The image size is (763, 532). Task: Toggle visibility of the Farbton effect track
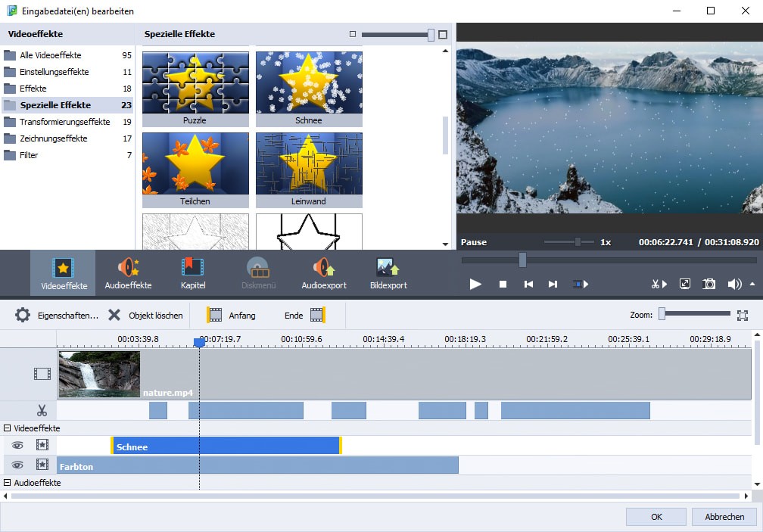coord(17,465)
